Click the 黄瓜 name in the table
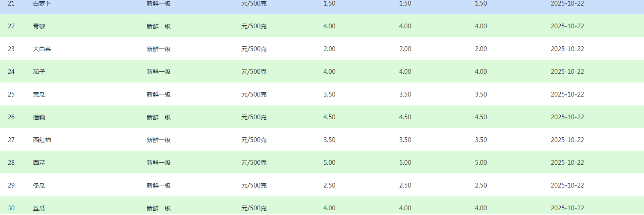Screen dimensions: 644x215 coord(39,94)
